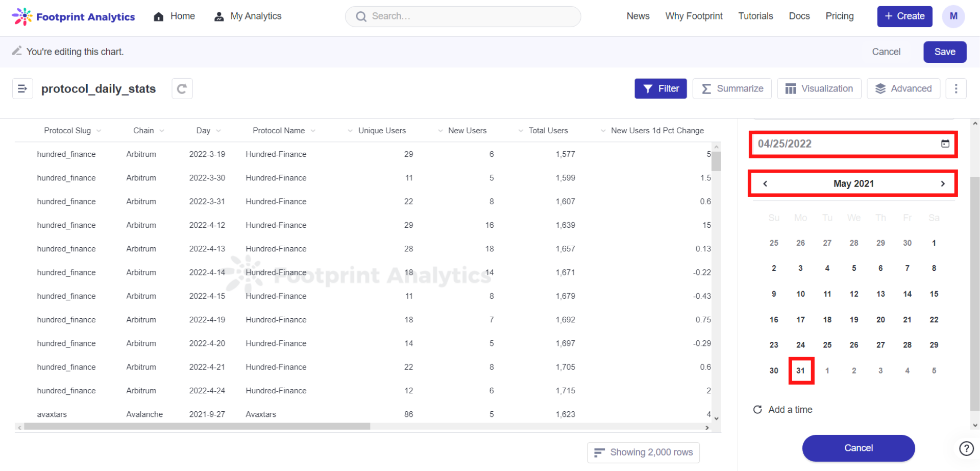Image resolution: width=980 pixels, height=471 pixels.
Task: Select May 1 in calendar
Action: click(934, 243)
